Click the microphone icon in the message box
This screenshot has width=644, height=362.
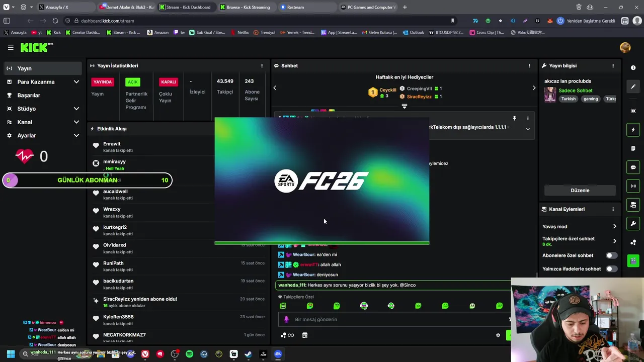pos(286,319)
